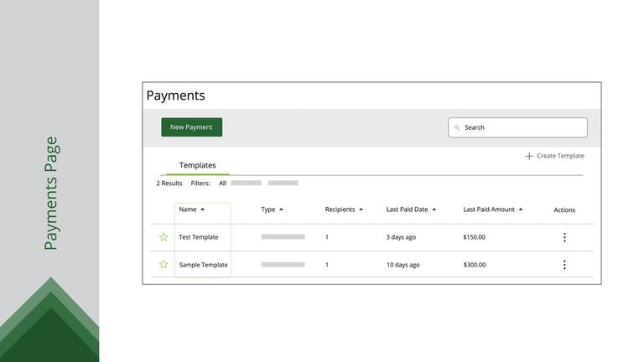Click the 2 Results count text
This screenshot has width=644, height=362.
169,183
